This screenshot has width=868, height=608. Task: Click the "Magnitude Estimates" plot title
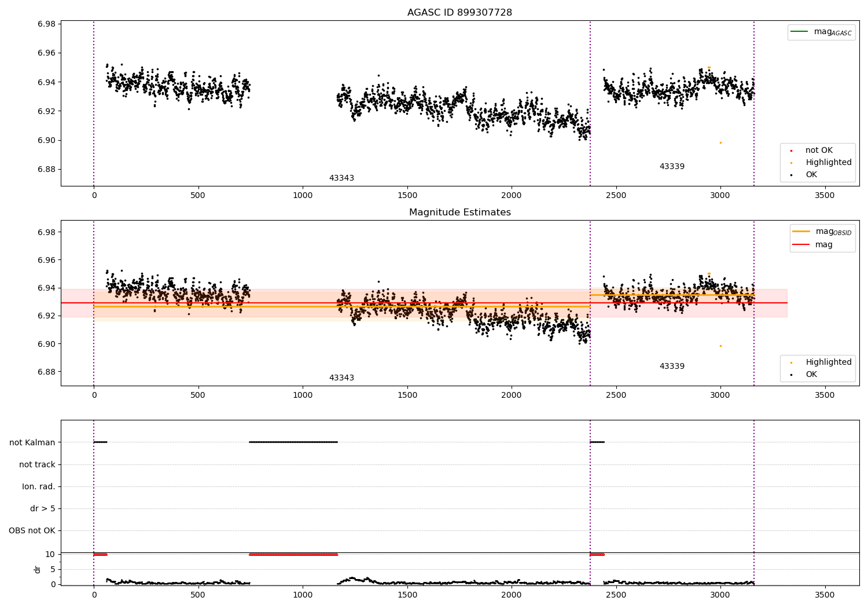click(459, 212)
